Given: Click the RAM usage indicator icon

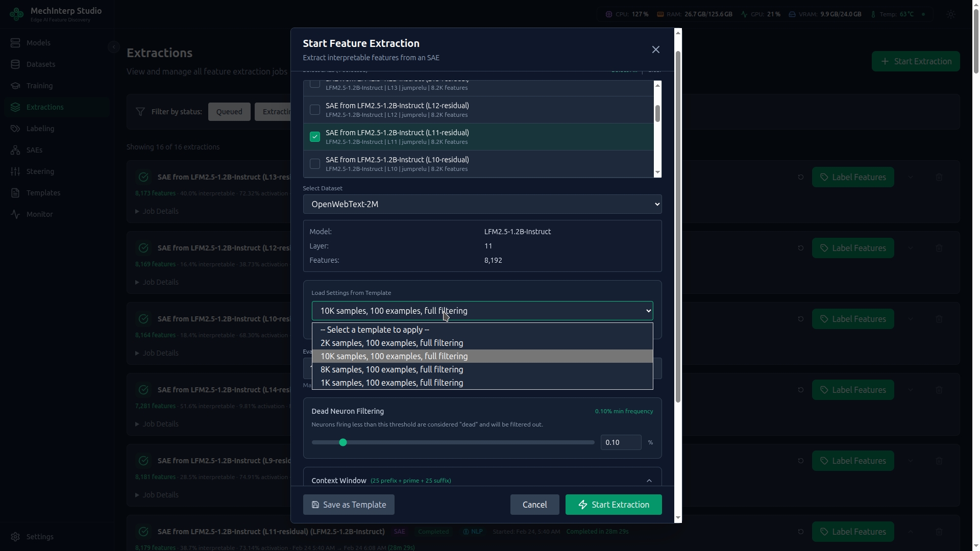Looking at the screenshot, I should pos(660,14).
